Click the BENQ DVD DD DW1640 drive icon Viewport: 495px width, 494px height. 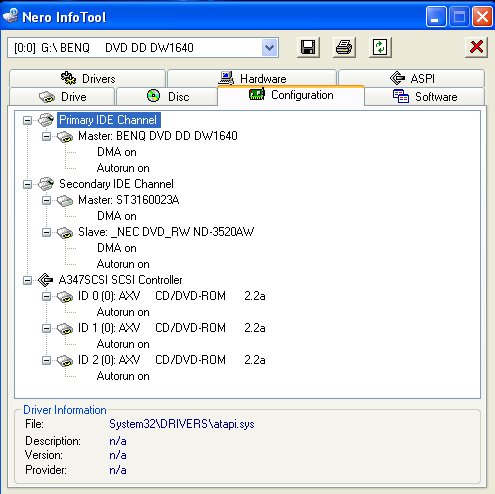[x=65, y=136]
